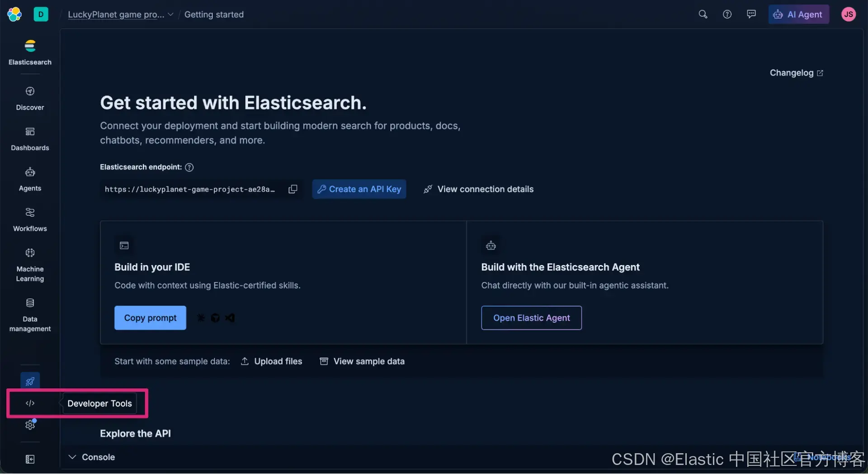Go to Elasticsearch home in sidebar
868x474 pixels.
(30, 52)
